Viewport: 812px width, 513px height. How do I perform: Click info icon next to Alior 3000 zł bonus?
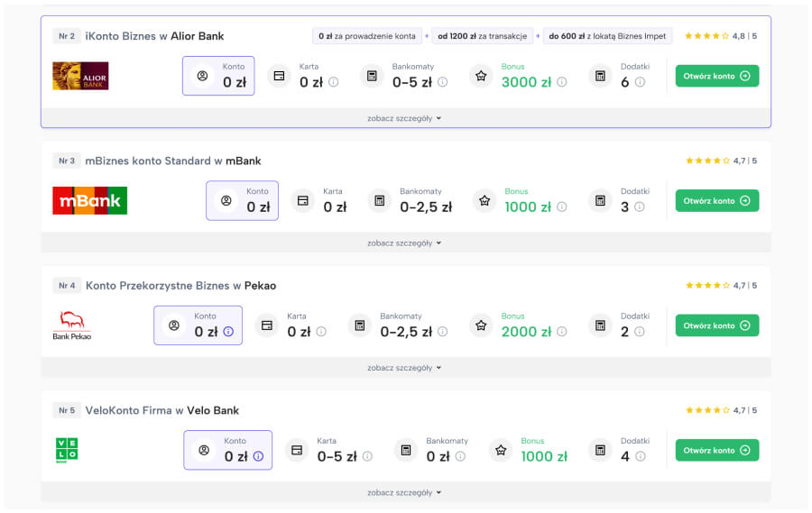[562, 82]
